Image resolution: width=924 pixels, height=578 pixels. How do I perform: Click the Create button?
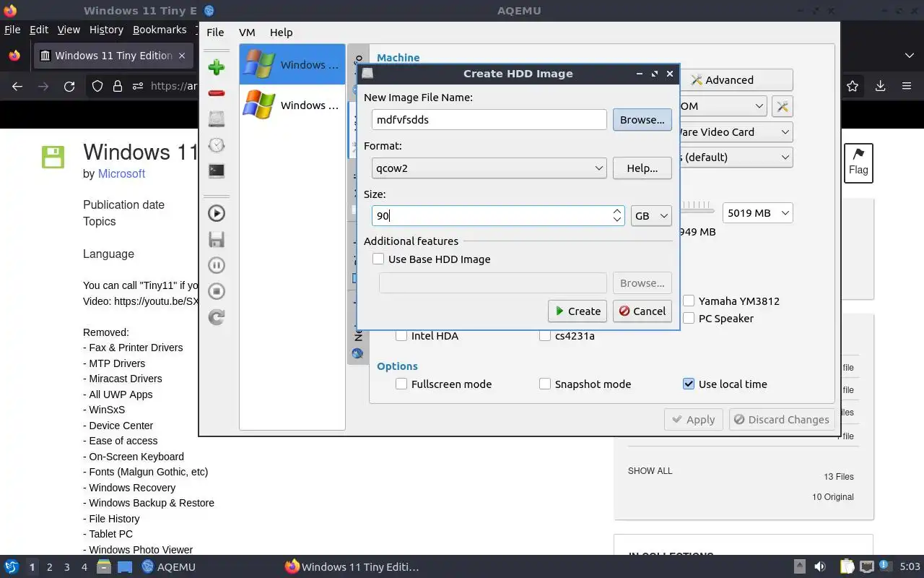coord(577,311)
